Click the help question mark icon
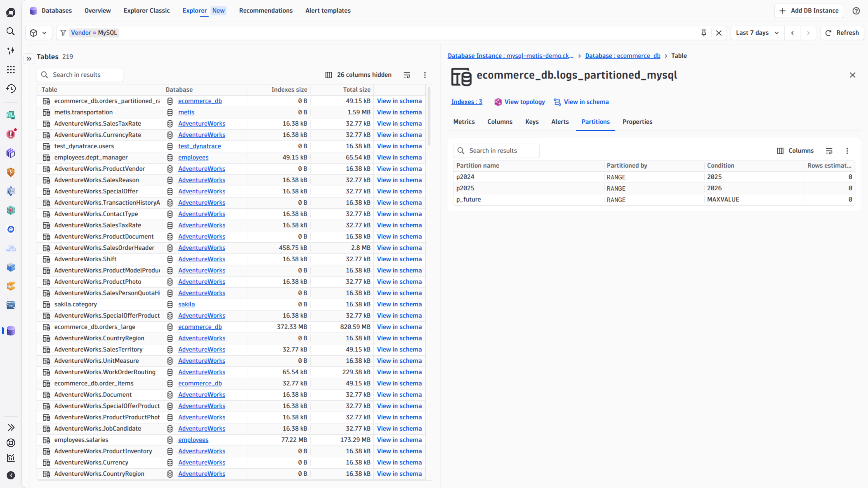The width and height of the screenshot is (868, 488). point(856,11)
